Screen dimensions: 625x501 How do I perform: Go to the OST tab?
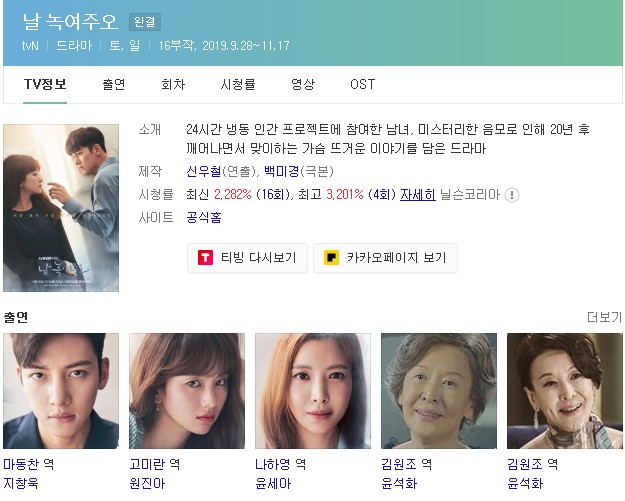point(362,84)
